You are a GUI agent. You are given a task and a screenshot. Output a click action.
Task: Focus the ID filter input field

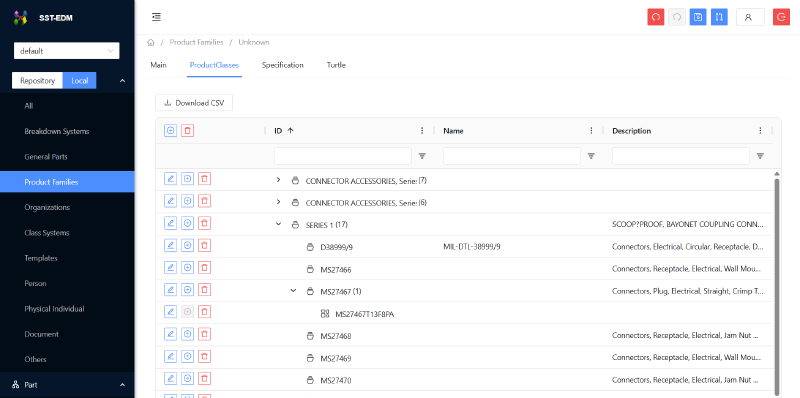pos(343,156)
